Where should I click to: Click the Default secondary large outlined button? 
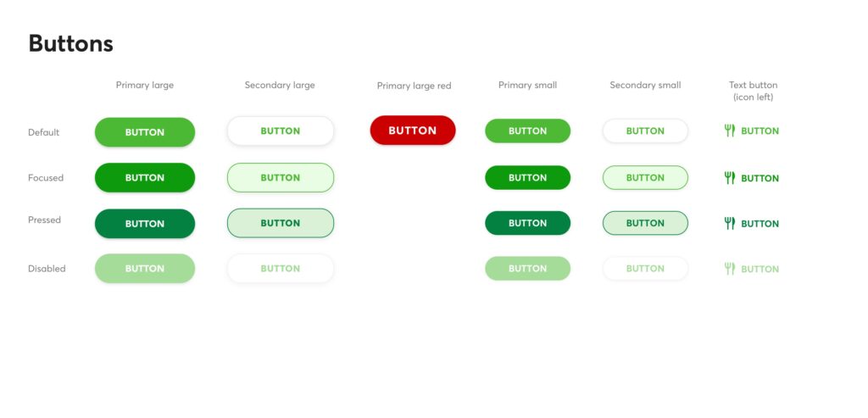click(x=281, y=131)
